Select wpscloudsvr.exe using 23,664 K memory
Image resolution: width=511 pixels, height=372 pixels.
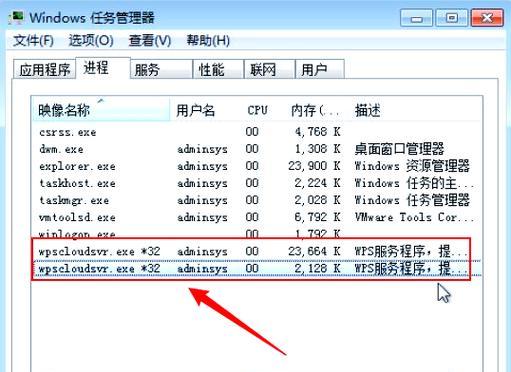257,251
